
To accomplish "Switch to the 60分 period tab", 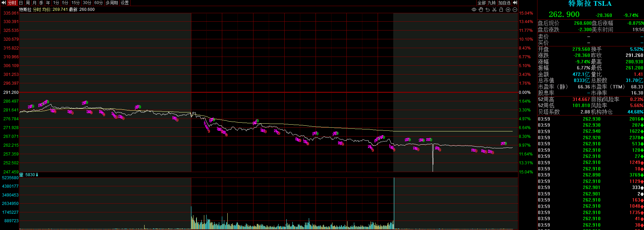I will point(99,3).
